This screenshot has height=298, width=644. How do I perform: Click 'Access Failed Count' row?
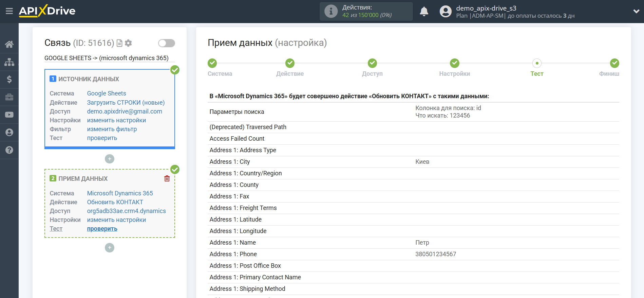coord(413,139)
